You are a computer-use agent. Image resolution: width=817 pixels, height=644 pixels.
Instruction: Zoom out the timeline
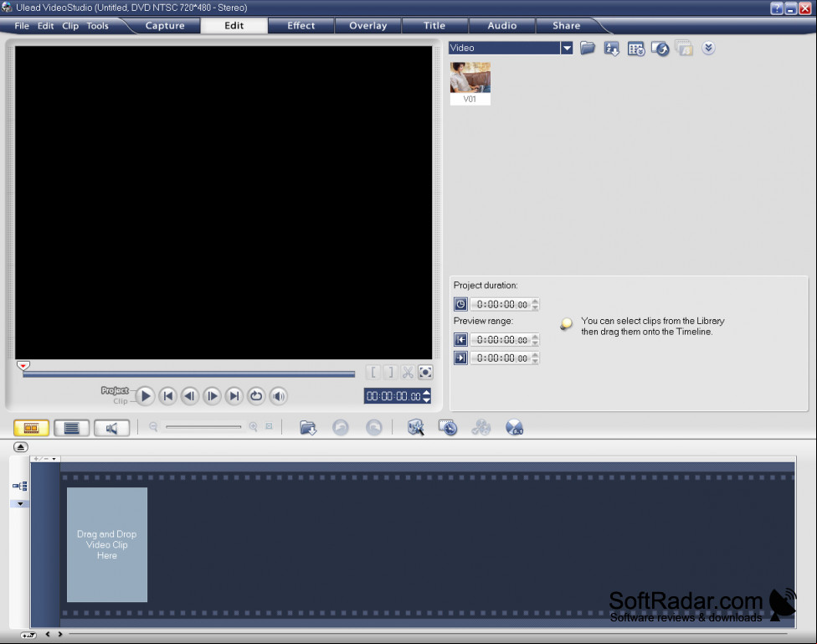(x=153, y=426)
